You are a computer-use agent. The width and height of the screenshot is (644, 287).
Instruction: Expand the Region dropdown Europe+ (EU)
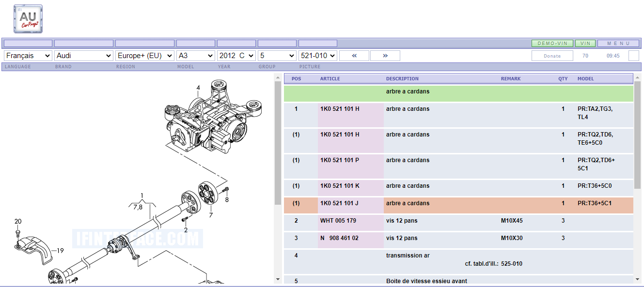144,56
